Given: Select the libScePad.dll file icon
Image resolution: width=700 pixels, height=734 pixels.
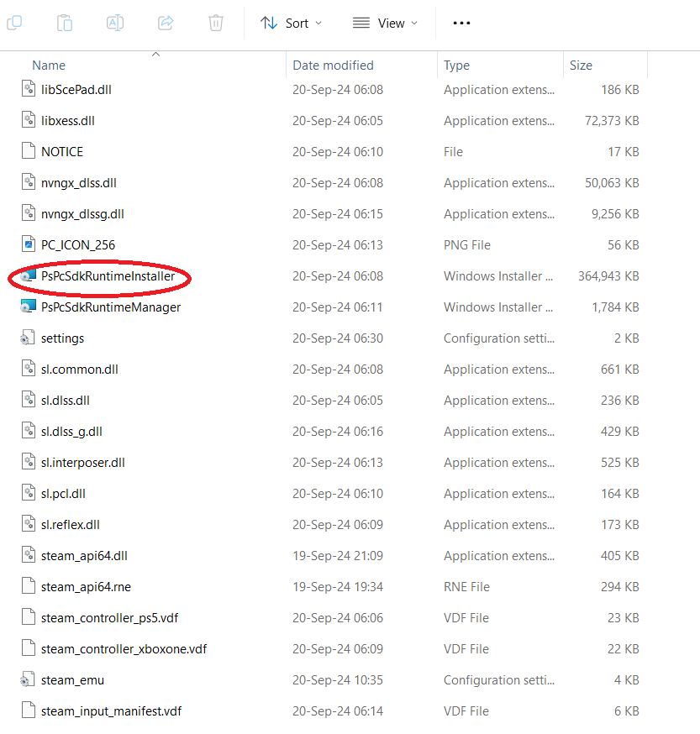Looking at the screenshot, I should (29, 89).
